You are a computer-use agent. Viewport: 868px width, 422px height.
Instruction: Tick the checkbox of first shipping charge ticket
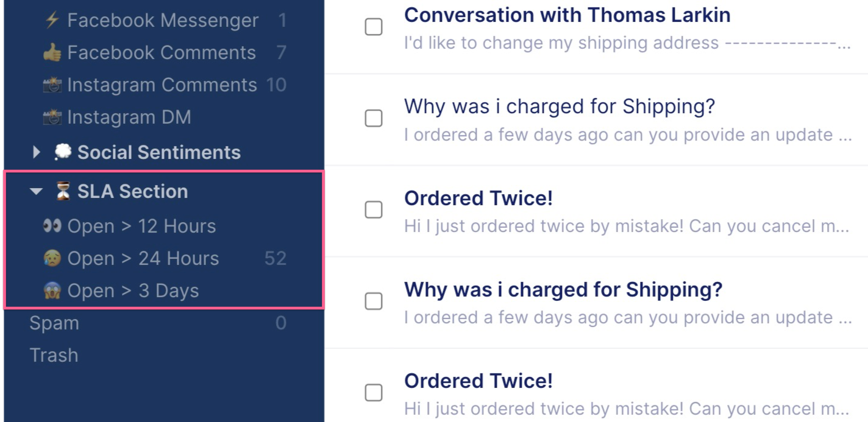374,118
